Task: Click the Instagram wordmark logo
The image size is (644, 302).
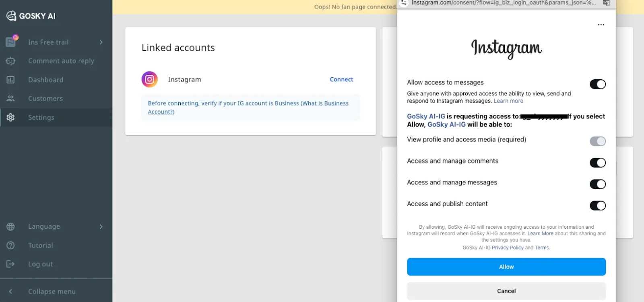Action: 506,49
